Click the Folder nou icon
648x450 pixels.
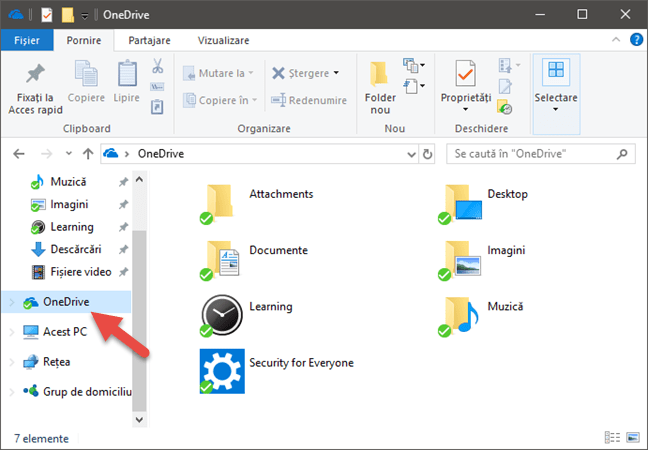[379, 74]
